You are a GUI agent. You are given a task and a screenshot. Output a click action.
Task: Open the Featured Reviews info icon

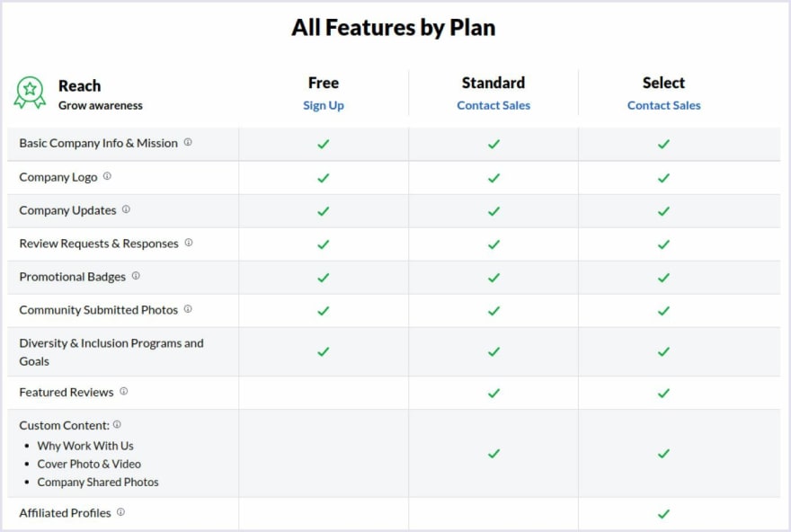(x=124, y=391)
